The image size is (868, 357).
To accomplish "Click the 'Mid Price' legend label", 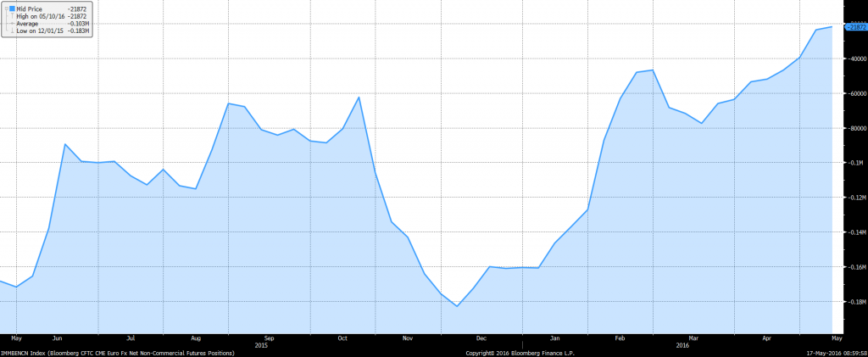I will (30, 9).
